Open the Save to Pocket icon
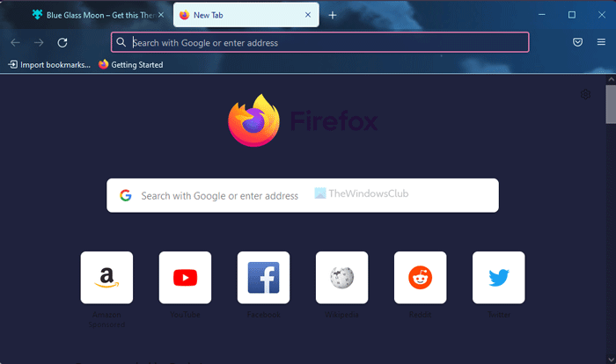 click(x=577, y=42)
